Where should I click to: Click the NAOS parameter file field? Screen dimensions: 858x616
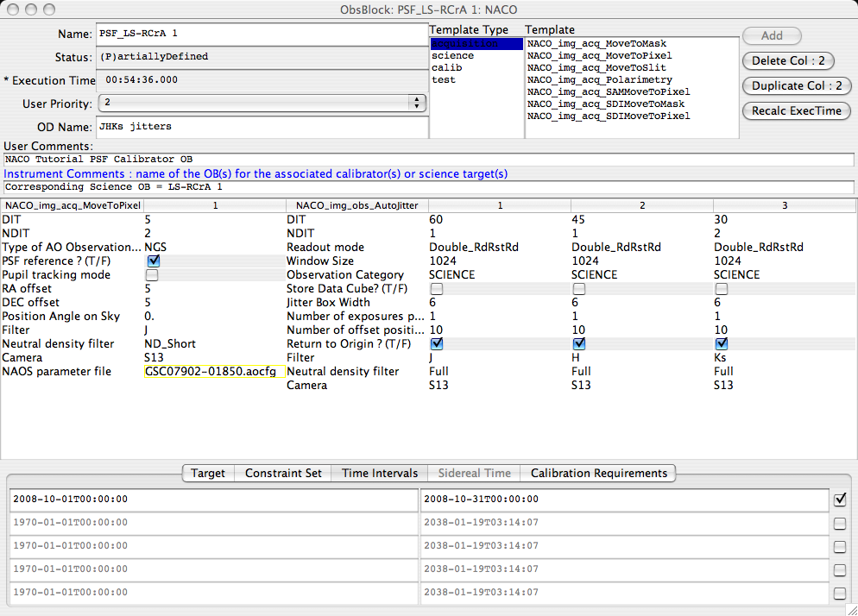[x=214, y=372]
